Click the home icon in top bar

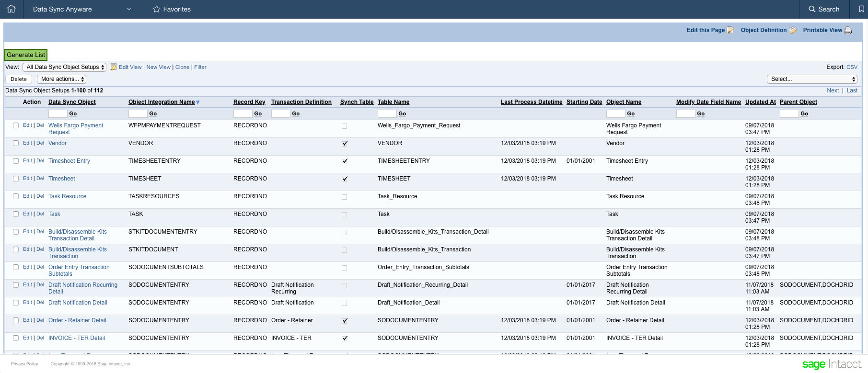click(x=11, y=9)
